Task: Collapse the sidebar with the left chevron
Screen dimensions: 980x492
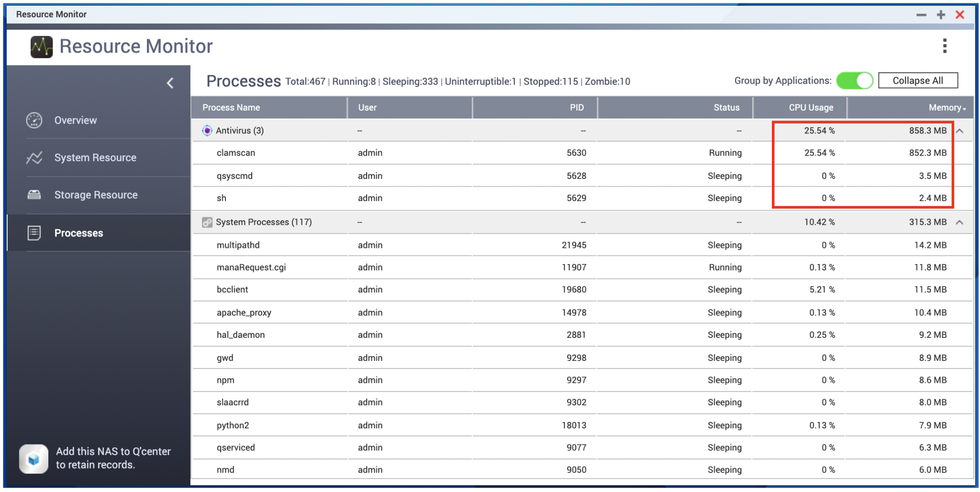Action: [170, 83]
